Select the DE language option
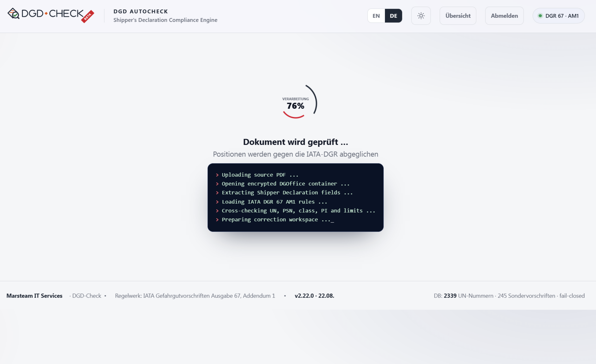The height and width of the screenshot is (364, 596). [x=394, y=16]
